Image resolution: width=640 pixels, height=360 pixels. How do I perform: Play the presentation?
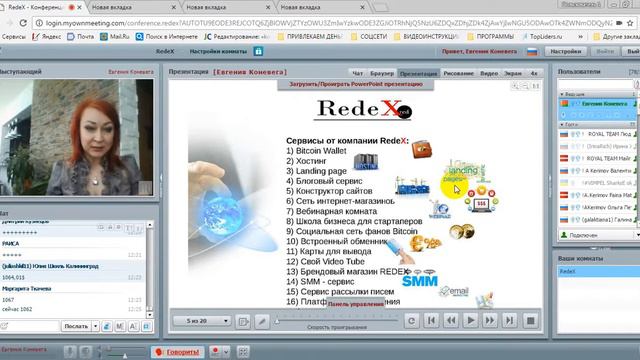point(470,321)
